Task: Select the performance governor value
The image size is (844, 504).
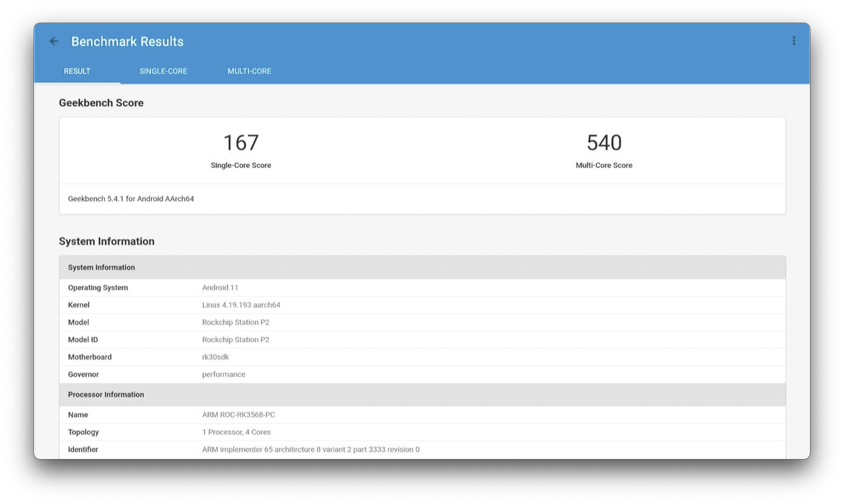Action: pyautogui.click(x=224, y=374)
